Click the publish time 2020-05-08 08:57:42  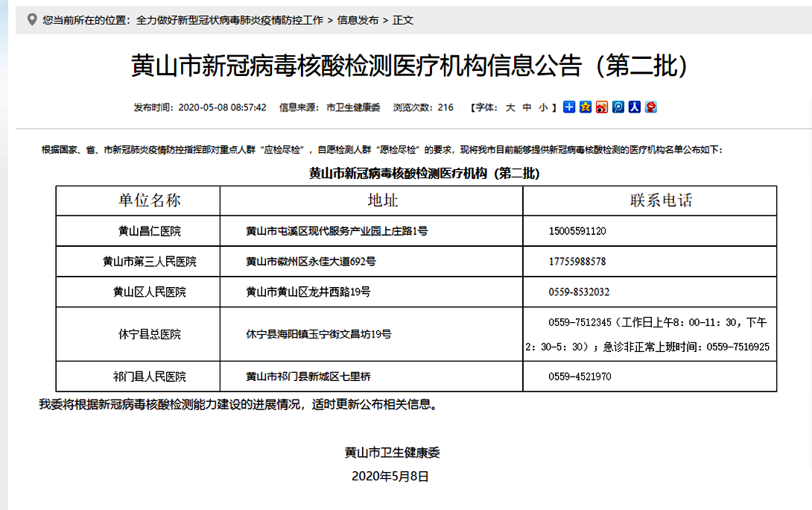pos(222,107)
